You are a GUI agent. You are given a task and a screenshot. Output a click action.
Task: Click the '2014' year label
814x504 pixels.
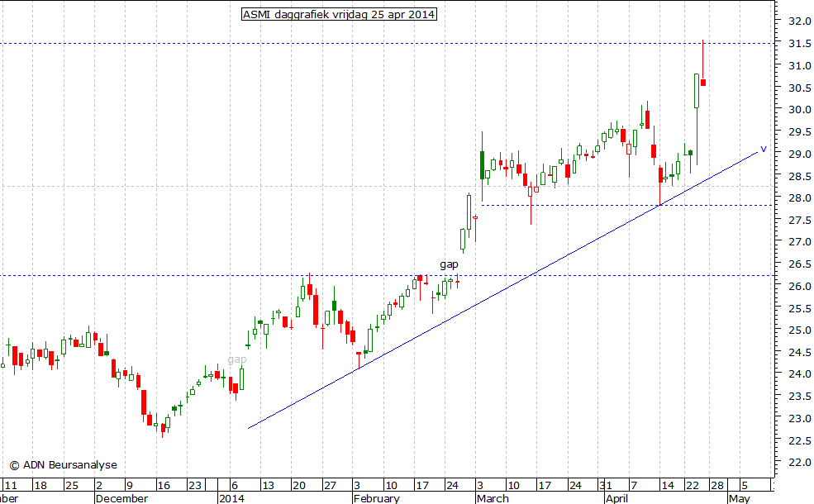coord(231,498)
